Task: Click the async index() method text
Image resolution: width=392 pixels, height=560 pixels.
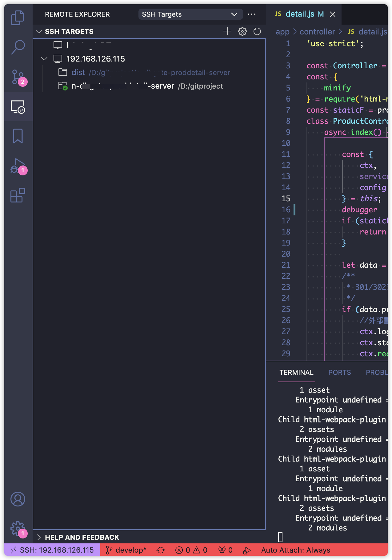Action: click(x=353, y=132)
